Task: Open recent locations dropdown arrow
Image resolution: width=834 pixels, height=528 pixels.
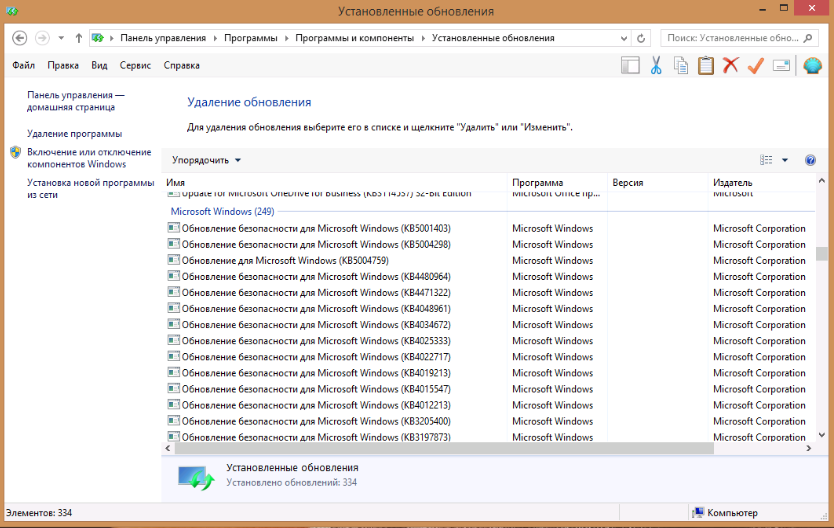Action: [x=61, y=38]
